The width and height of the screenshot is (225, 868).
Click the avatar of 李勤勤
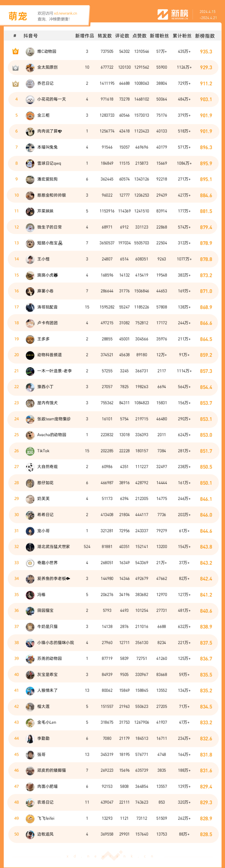click(x=30, y=739)
